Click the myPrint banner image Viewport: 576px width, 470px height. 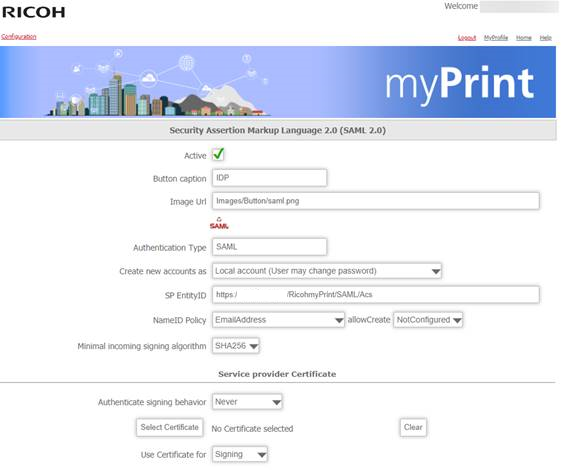pyautogui.click(x=278, y=82)
